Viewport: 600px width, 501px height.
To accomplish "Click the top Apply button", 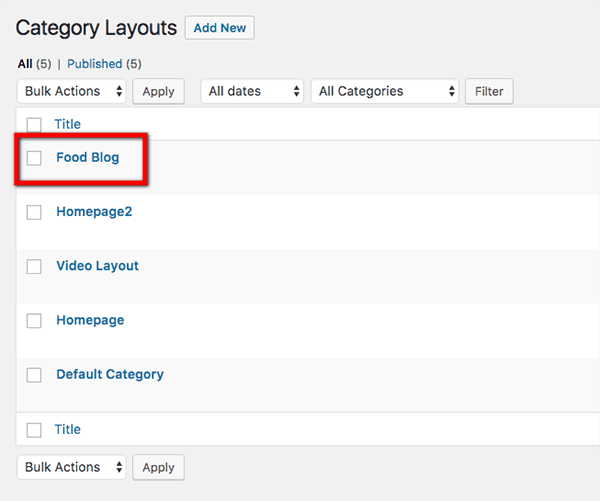I will pyautogui.click(x=158, y=91).
